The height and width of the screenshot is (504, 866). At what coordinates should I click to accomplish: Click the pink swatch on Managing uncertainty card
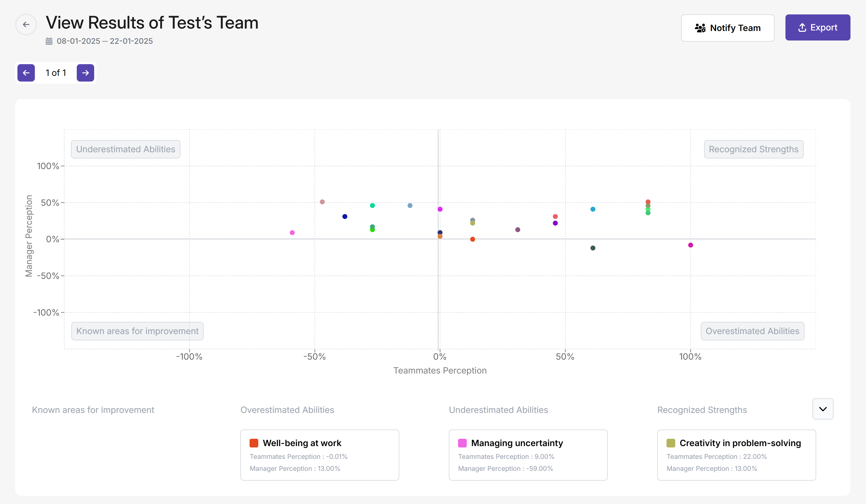tap(462, 443)
